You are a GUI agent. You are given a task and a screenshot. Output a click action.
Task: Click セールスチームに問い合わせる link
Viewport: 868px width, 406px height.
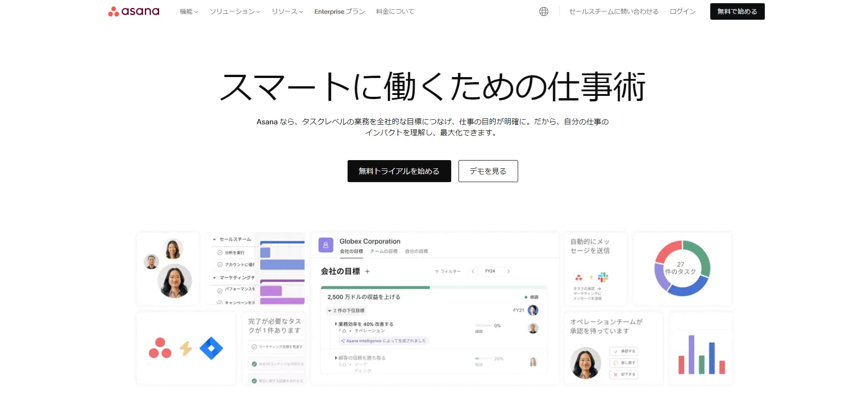(x=614, y=11)
